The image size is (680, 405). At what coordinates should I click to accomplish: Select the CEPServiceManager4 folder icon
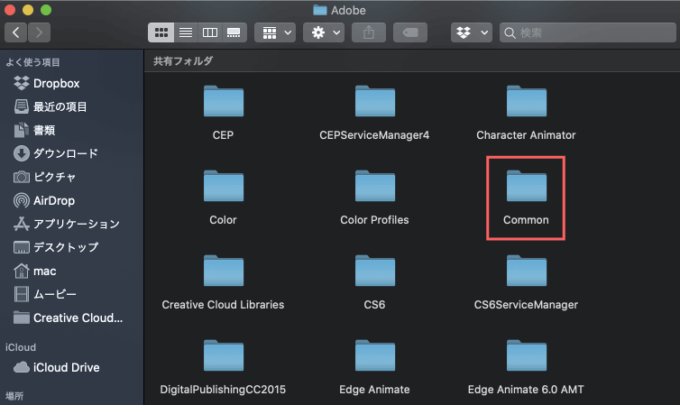coord(375,101)
